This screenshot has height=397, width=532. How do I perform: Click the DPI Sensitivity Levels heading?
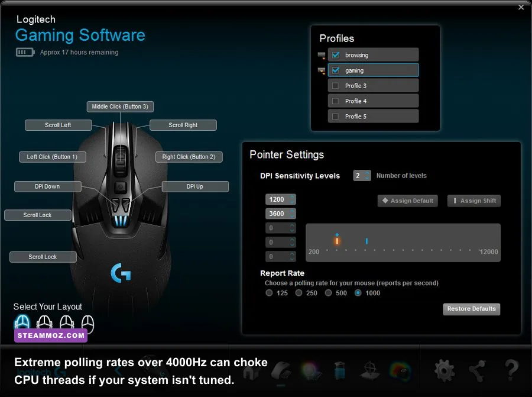(x=300, y=176)
